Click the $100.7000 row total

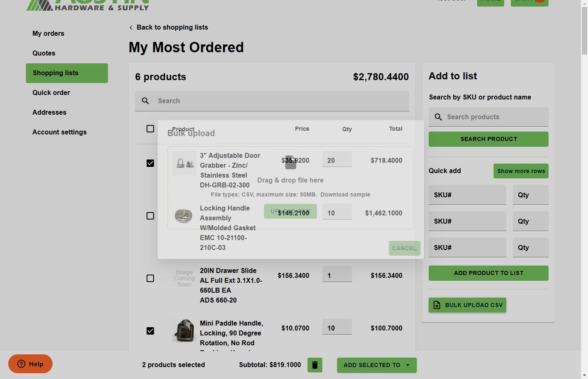[386, 328]
